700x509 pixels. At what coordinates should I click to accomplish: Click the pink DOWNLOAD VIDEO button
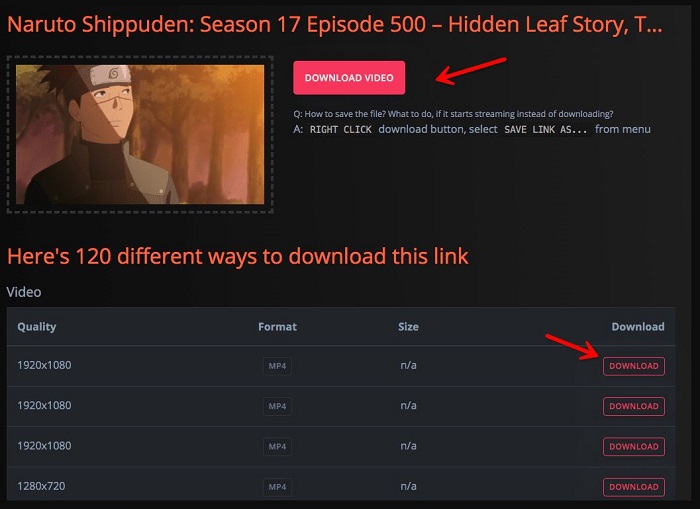click(x=349, y=78)
